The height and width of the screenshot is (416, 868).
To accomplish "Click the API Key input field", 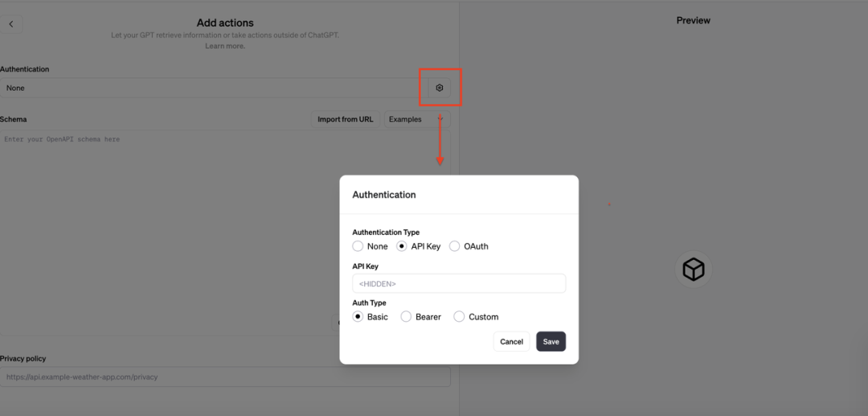I will (x=459, y=283).
